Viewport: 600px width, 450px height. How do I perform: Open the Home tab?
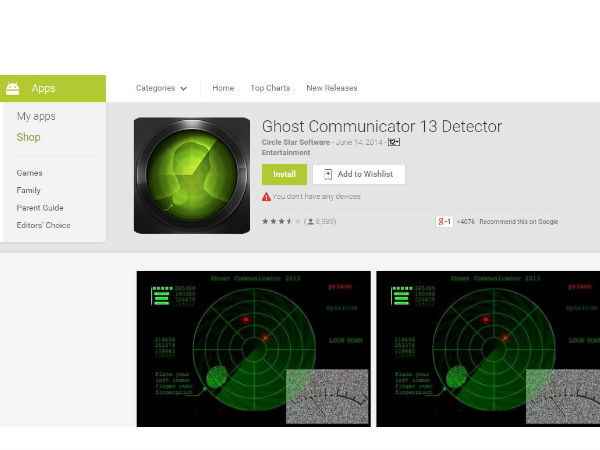pyautogui.click(x=223, y=88)
